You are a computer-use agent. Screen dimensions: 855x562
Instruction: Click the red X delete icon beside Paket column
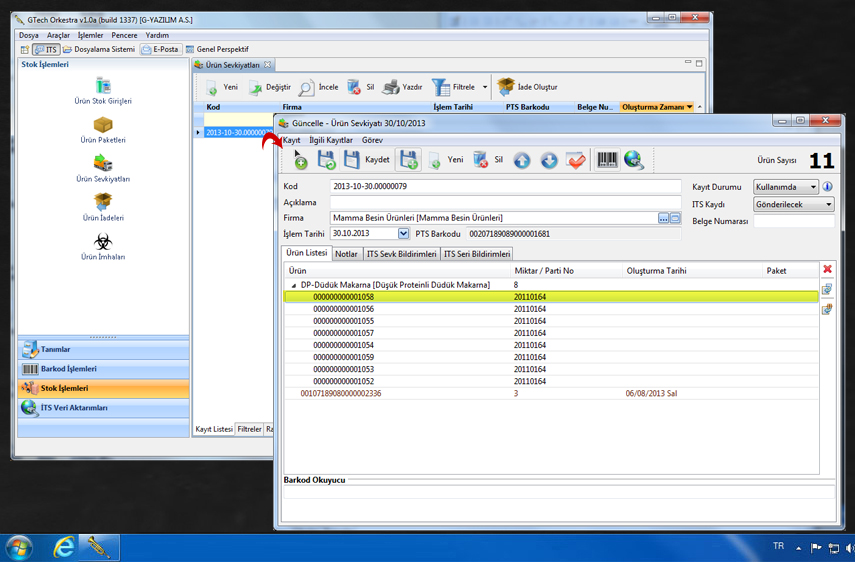point(827,269)
